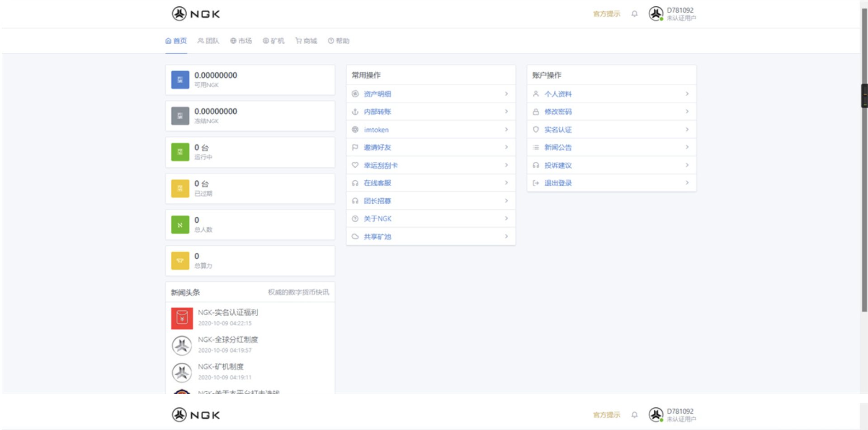Click the blue available NGK balance icon
The width and height of the screenshot is (868, 430).
click(180, 80)
